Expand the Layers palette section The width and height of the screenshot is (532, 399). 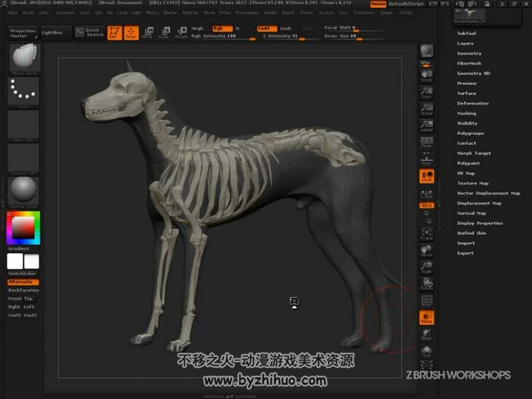coord(465,43)
